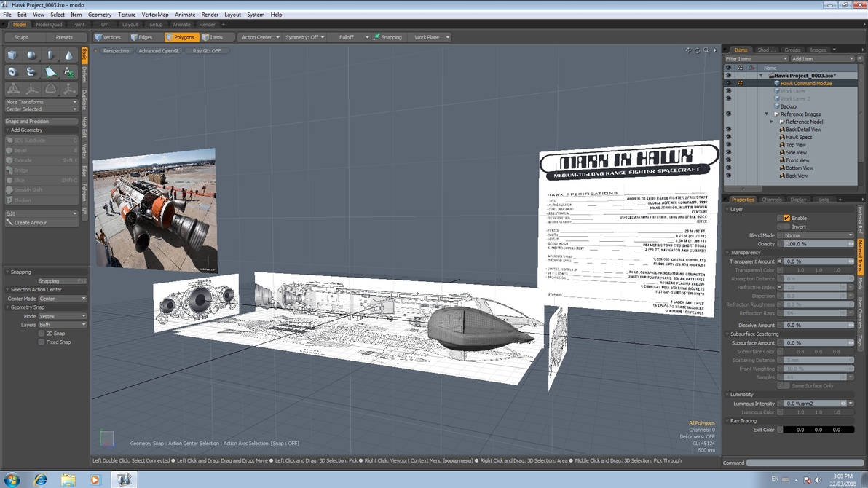Enable the 2D Snap checkbox
This screenshot has width=868, height=488.
[42, 334]
